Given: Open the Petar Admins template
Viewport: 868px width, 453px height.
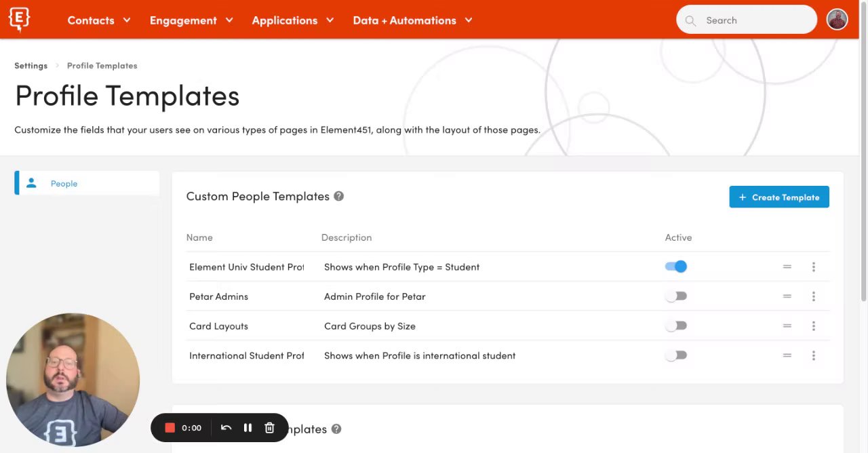Looking at the screenshot, I should 218,296.
